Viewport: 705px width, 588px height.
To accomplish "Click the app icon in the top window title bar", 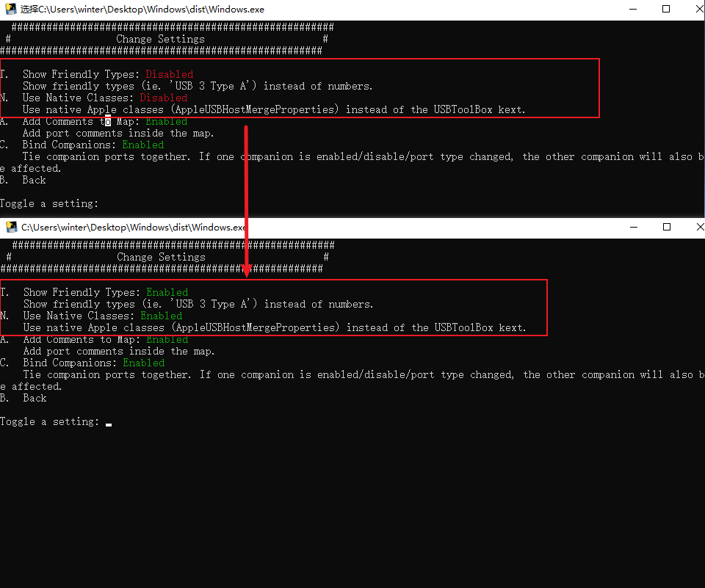I will [x=11, y=10].
